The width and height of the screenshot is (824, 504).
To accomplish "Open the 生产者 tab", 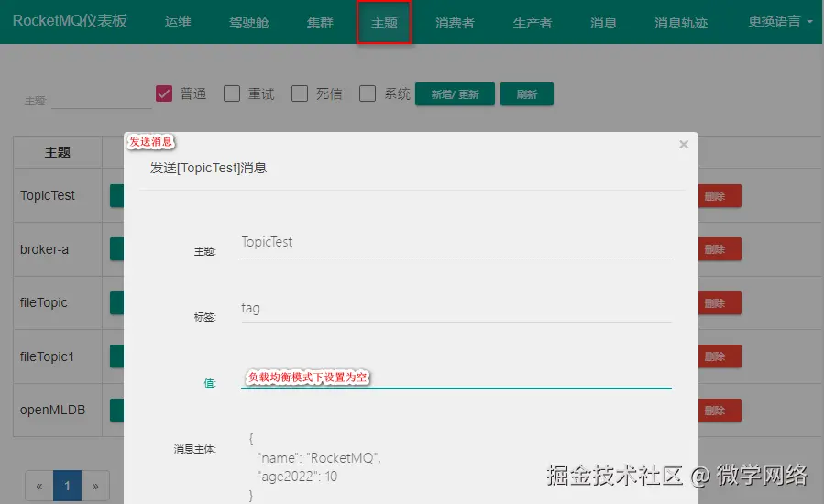I will (x=532, y=23).
